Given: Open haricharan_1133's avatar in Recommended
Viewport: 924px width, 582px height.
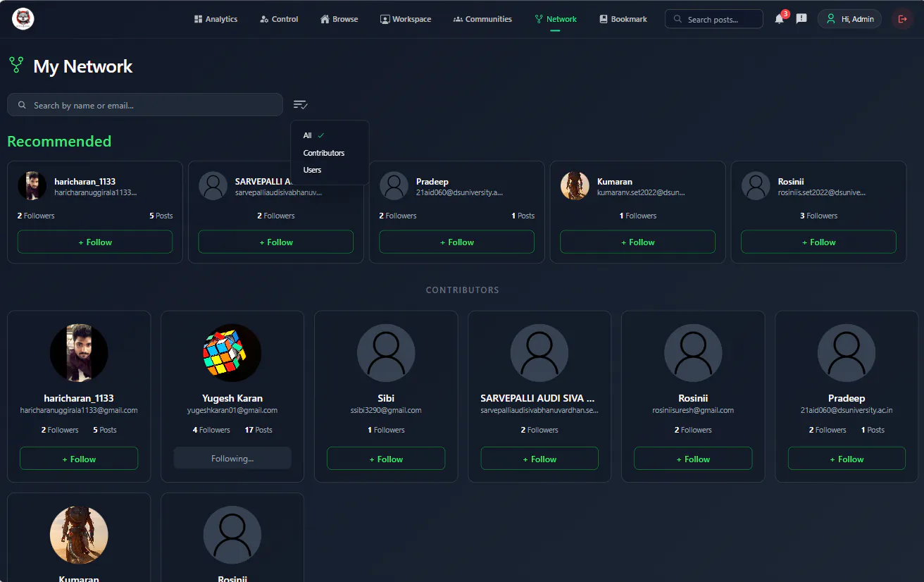Looking at the screenshot, I should [x=32, y=186].
